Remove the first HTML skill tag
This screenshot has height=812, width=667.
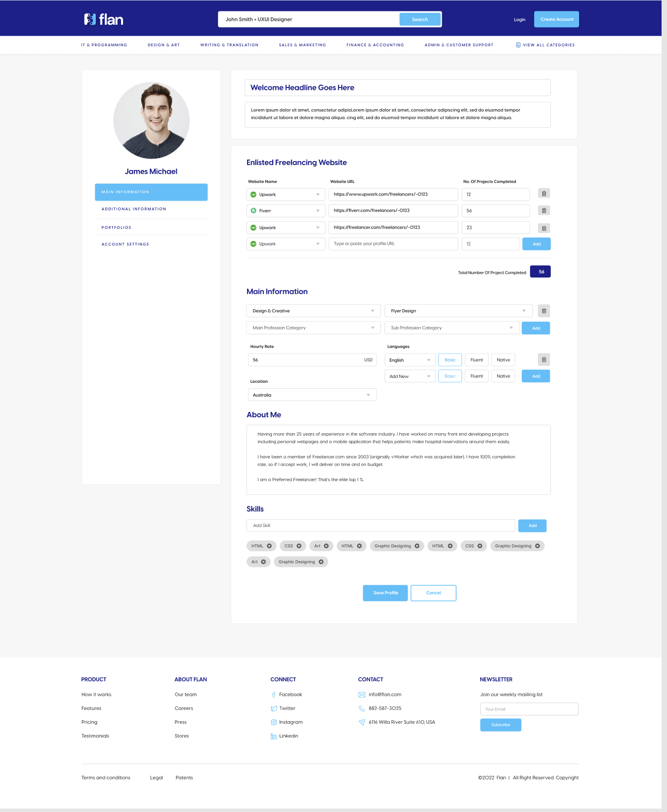269,546
